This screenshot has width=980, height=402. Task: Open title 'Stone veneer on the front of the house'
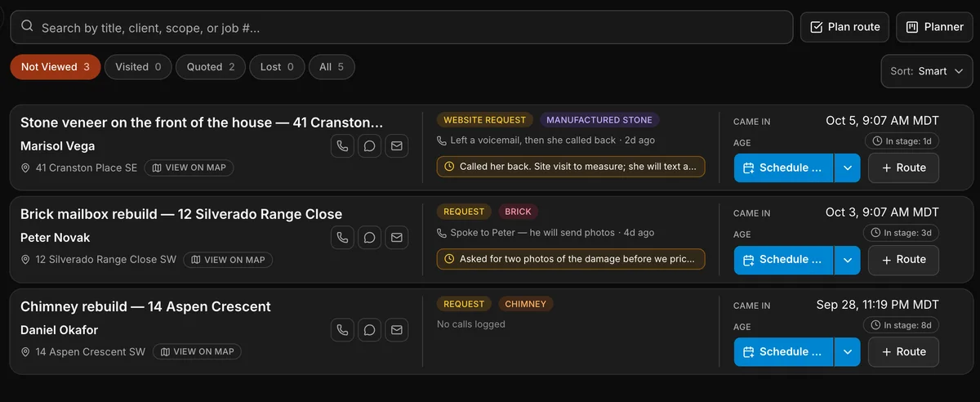202,123
